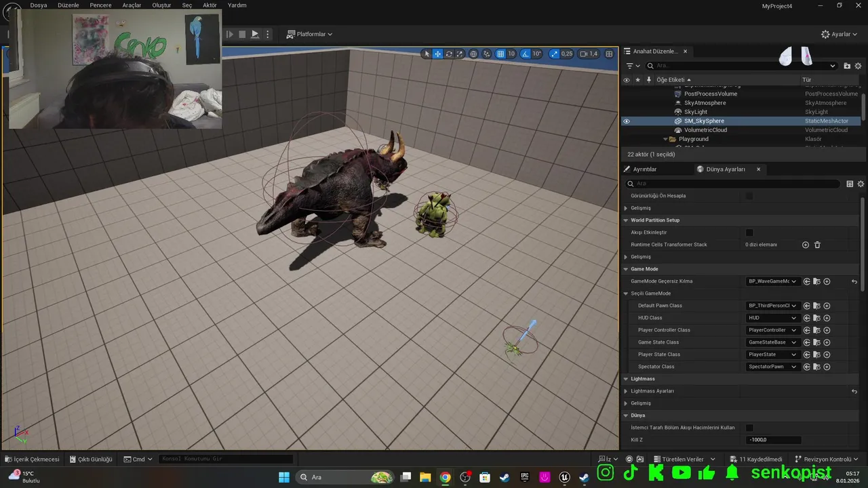Viewport: 868px width, 488px height.
Task: Create new Player Controller Class blueprint
Action: coord(827,330)
